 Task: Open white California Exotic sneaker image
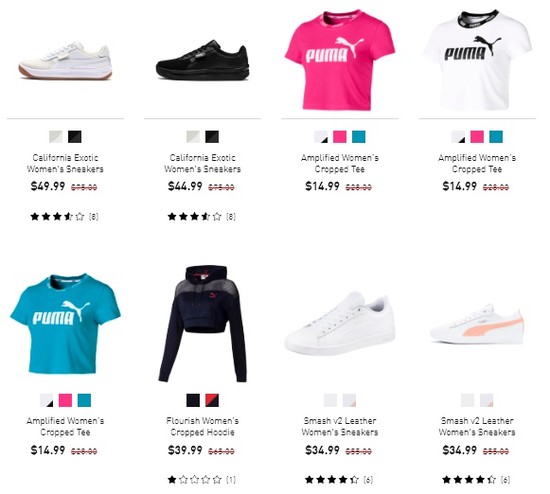pyautogui.click(x=65, y=61)
